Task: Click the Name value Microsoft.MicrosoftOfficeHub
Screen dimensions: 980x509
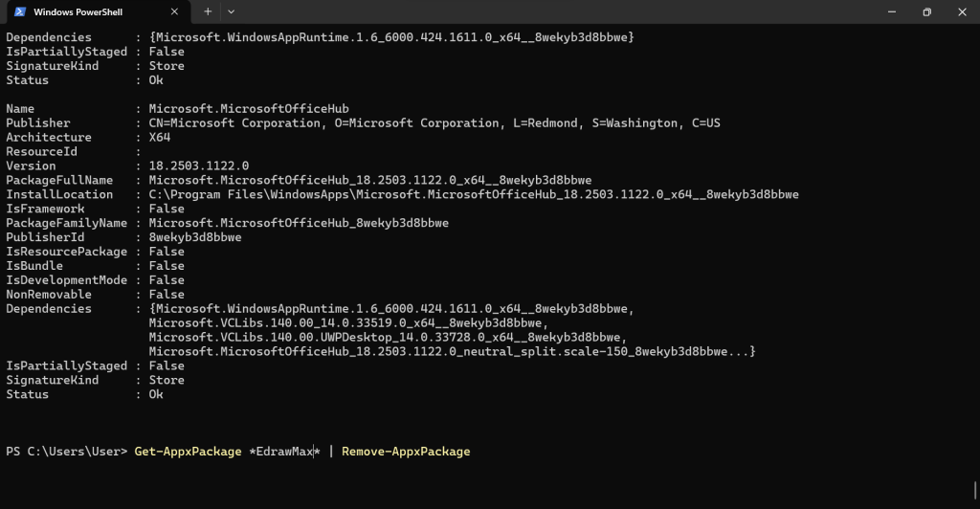Action: tap(249, 109)
